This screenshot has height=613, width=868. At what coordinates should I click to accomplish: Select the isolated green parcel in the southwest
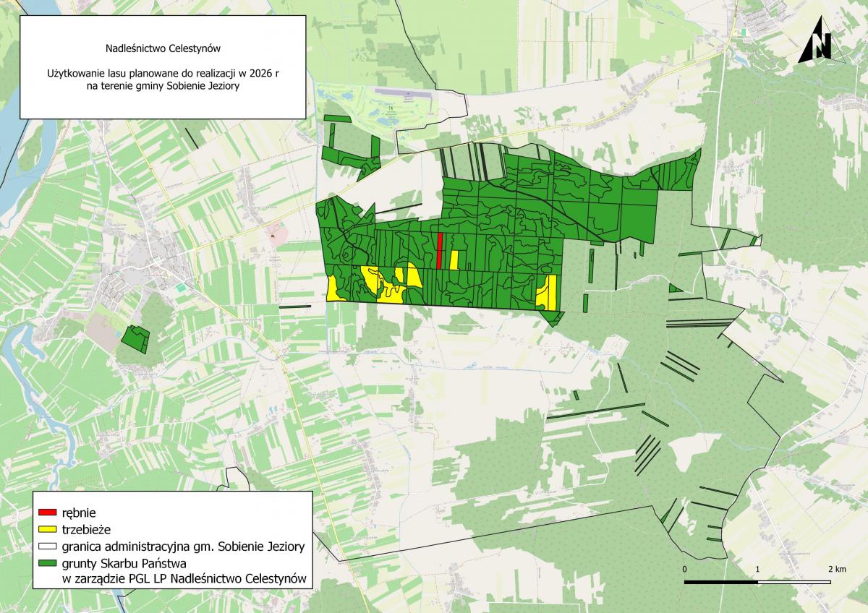click(135, 338)
